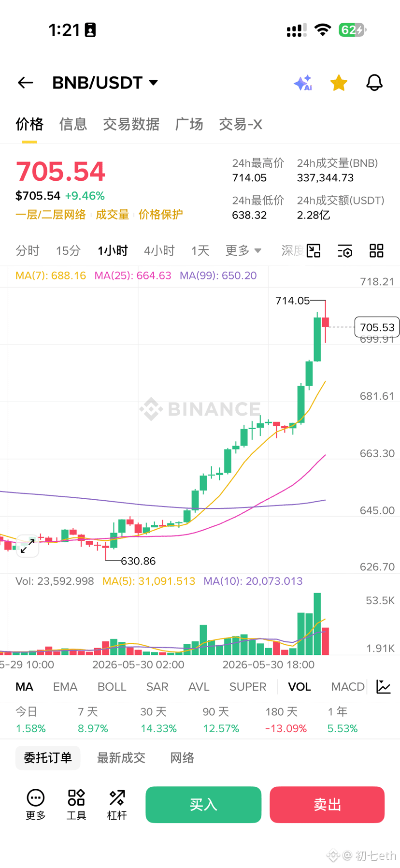The width and height of the screenshot is (400, 868).
Task: Tap the large 705.54 price
Action: point(60,172)
